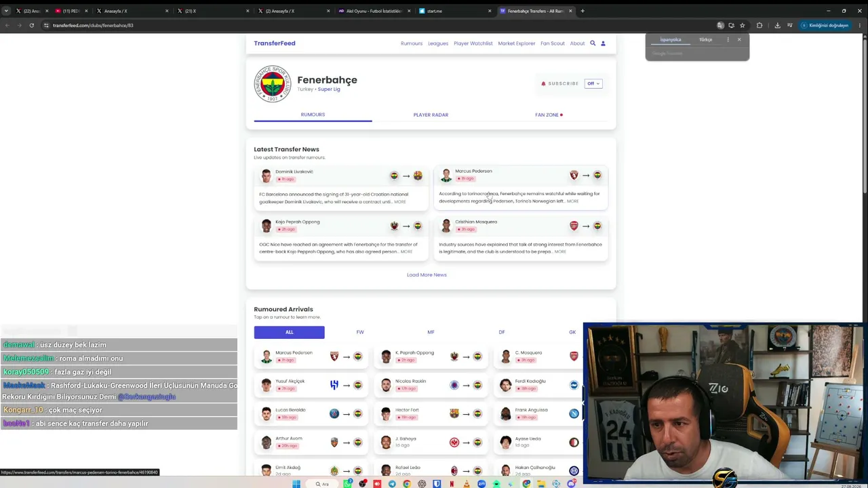Screen dimensions: 868x488
Task: Click the Torino crest in Marcus Pedersen arrivals card
Action: (x=334, y=357)
